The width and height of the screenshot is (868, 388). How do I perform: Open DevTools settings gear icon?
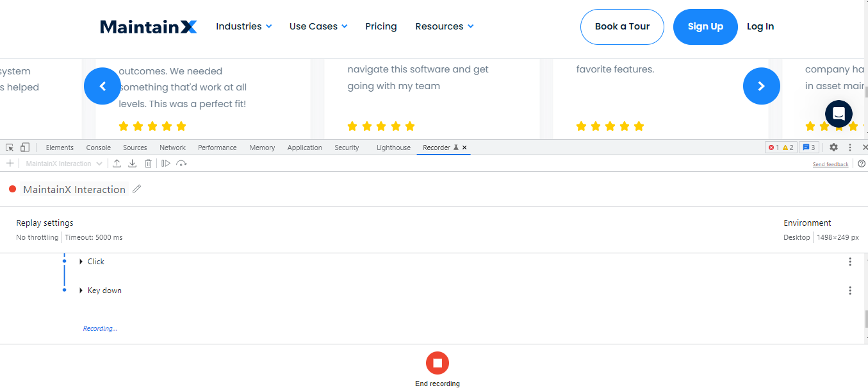pyautogui.click(x=833, y=148)
